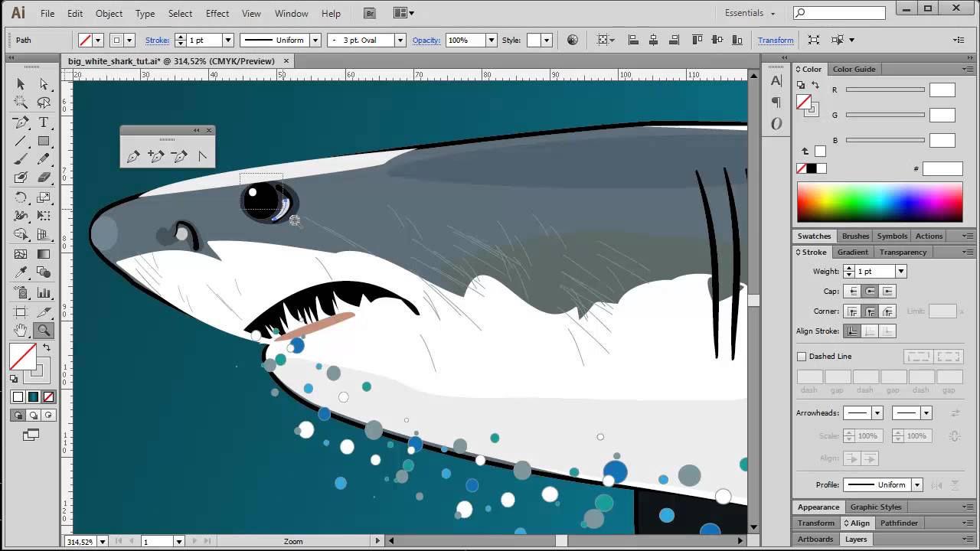Open the variable width profile Uniform dropdown
The image size is (980, 551).
[315, 40]
